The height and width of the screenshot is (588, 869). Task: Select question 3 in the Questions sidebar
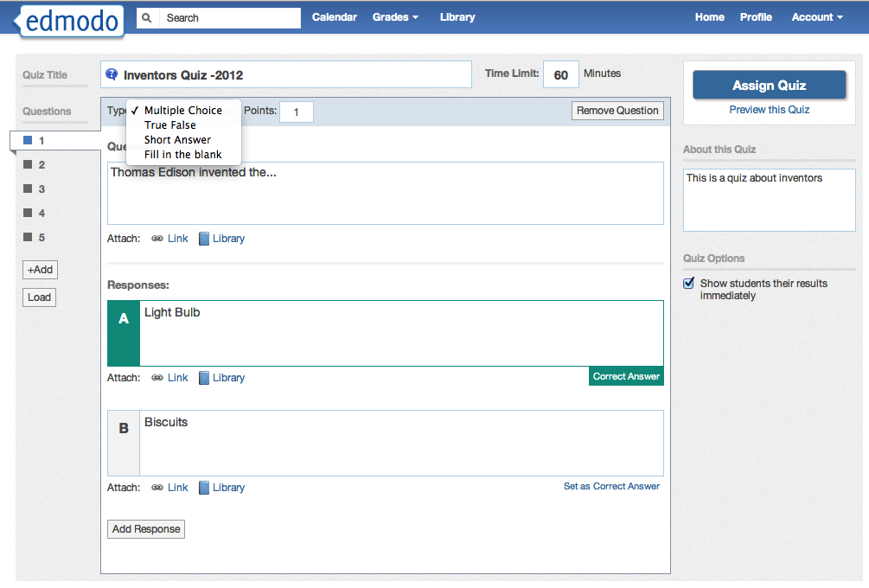tap(41, 189)
